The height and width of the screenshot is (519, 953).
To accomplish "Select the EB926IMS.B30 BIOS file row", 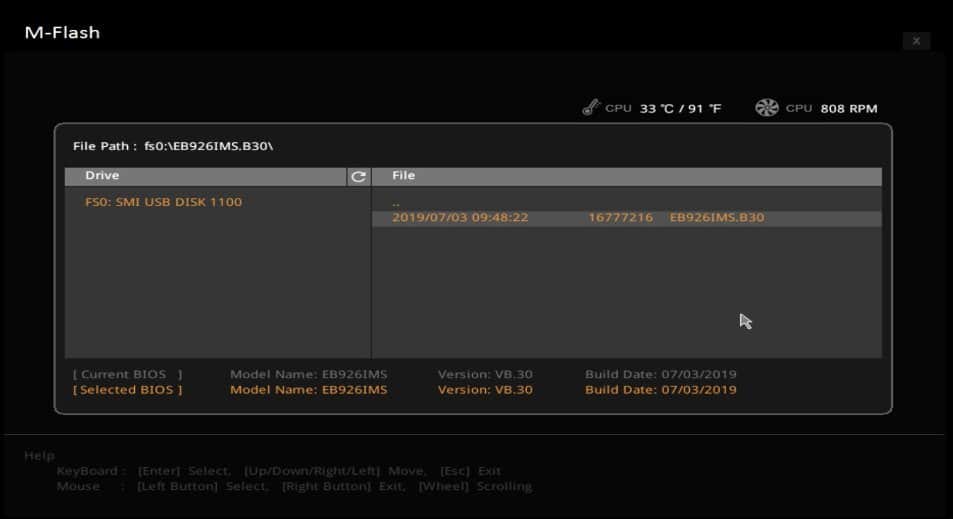I will point(627,218).
